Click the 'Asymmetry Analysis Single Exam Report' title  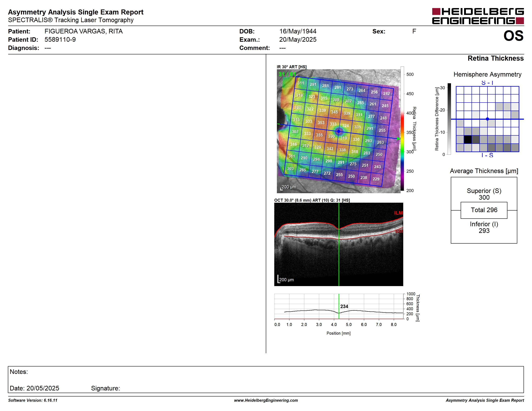tap(76, 12)
